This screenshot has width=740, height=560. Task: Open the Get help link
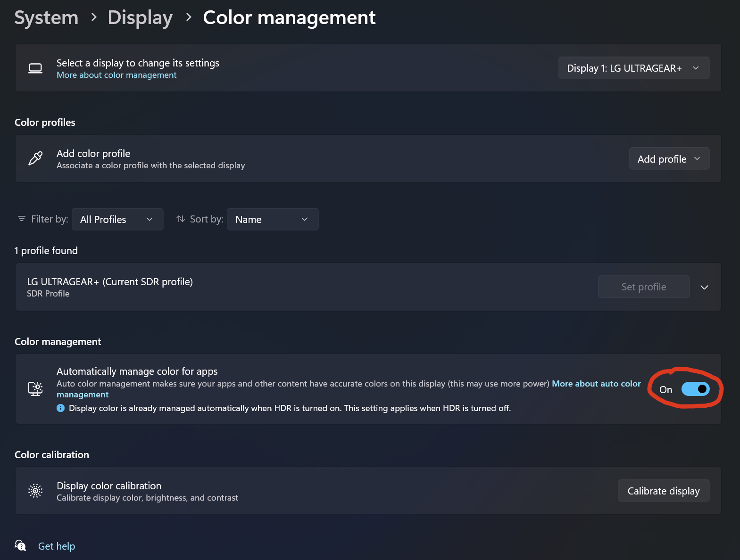pos(57,546)
